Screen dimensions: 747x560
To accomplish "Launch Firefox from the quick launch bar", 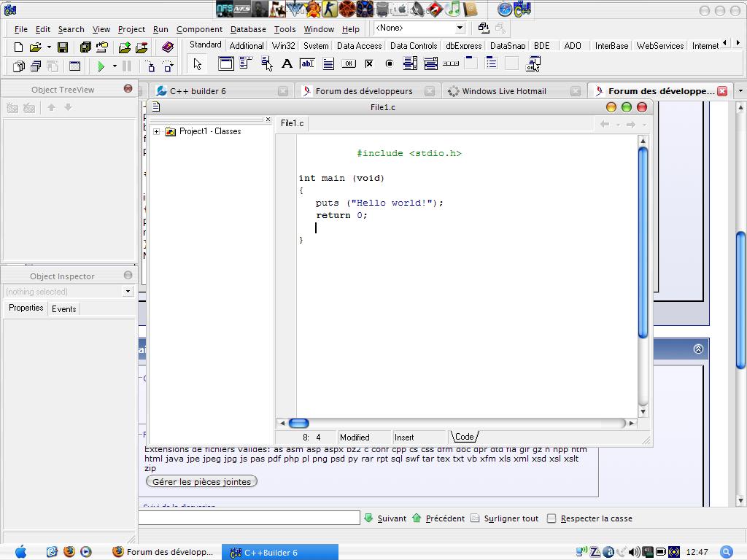I will pos(69,552).
